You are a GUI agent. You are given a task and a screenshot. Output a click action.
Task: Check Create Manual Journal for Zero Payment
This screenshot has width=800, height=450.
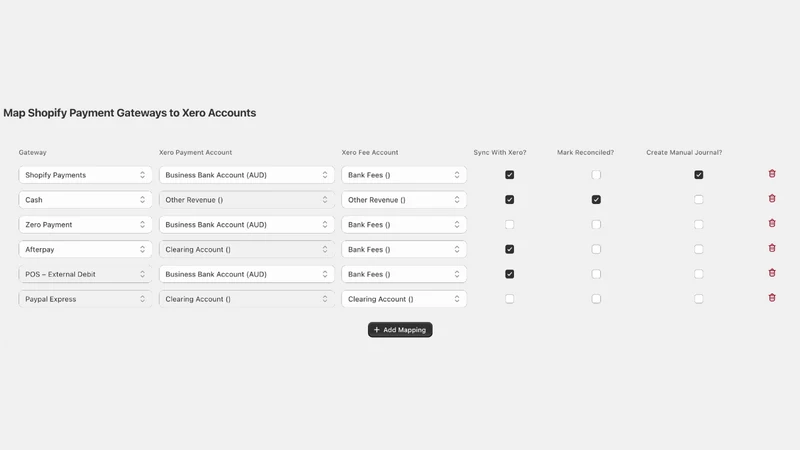698,224
